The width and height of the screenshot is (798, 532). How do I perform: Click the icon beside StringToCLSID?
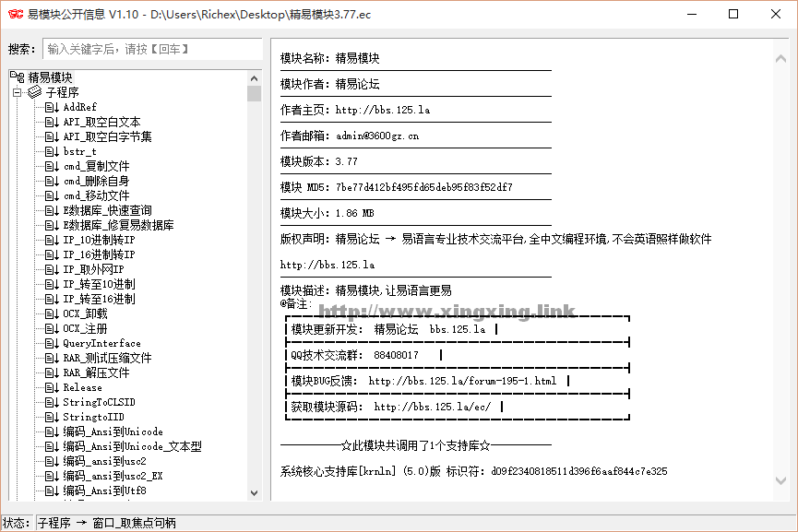[52, 402]
